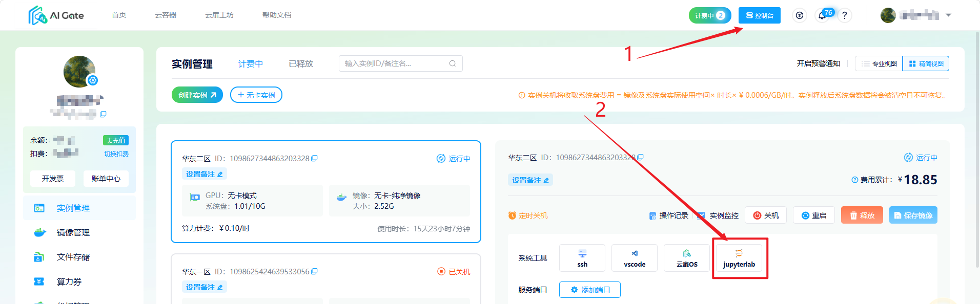
Task: Open the 账单中心 billing center
Action: [x=106, y=178]
